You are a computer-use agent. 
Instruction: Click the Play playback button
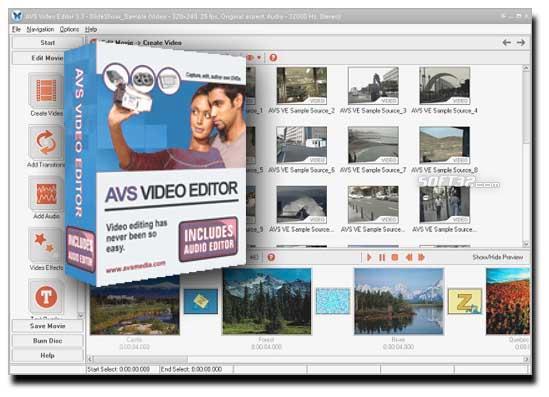click(x=369, y=258)
